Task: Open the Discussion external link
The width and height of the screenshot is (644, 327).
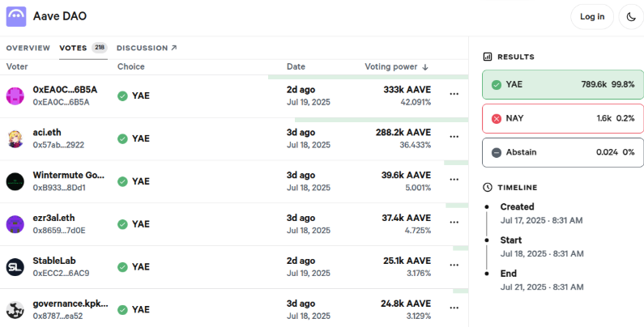Action: click(146, 48)
